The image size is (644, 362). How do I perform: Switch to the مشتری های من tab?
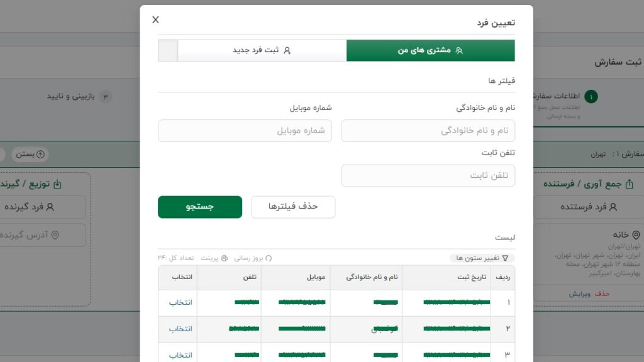click(430, 50)
